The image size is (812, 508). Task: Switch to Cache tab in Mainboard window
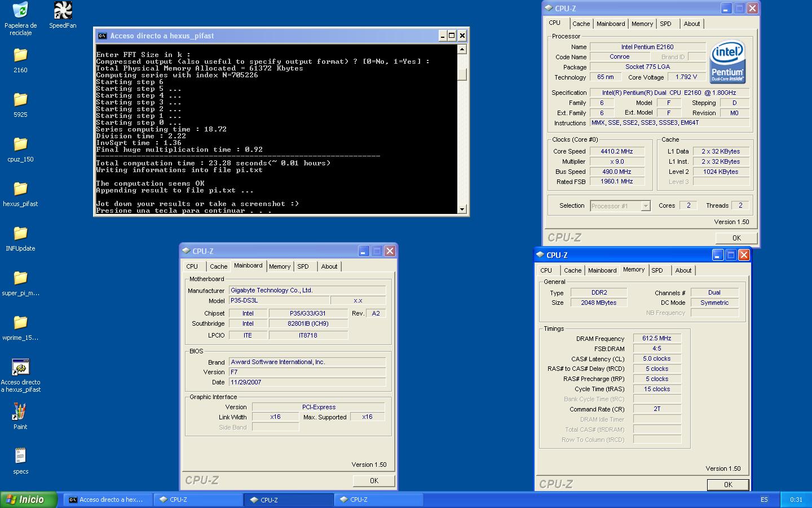tap(218, 266)
